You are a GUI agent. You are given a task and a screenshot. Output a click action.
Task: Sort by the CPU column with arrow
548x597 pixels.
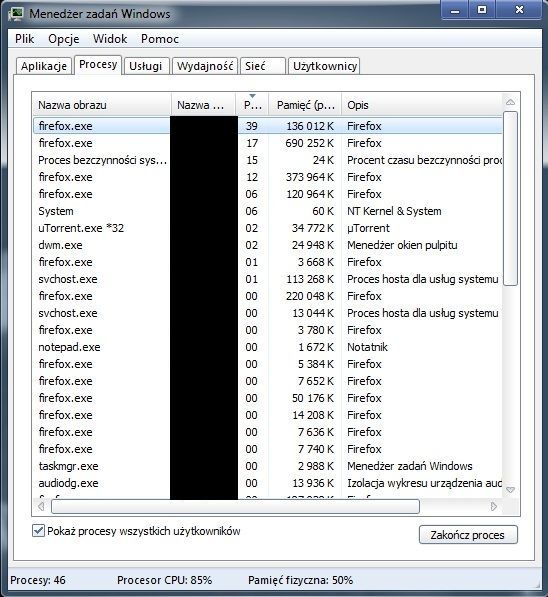tap(252, 105)
